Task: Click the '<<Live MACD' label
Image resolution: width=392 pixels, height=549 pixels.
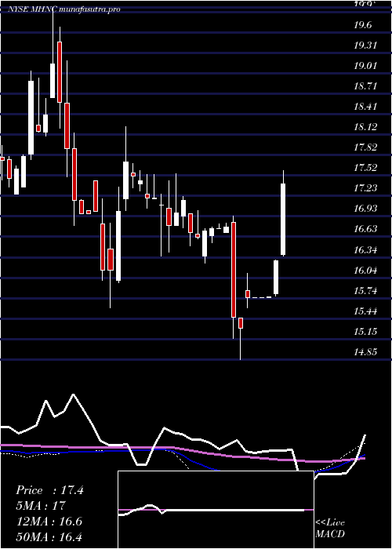Action: click(330, 528)
